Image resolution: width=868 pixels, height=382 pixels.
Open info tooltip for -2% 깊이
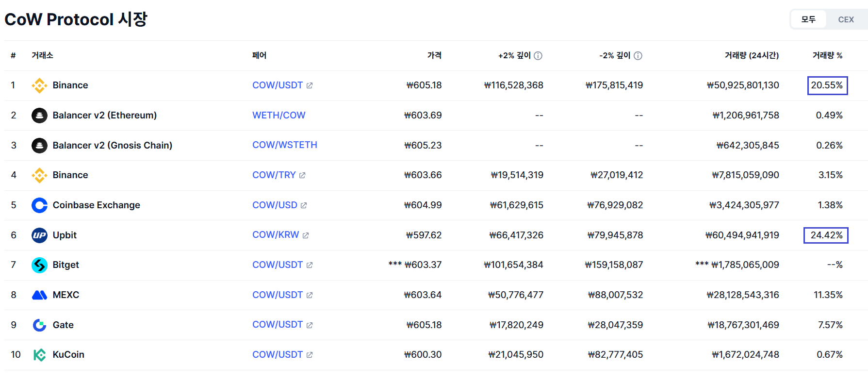point(638,56)
